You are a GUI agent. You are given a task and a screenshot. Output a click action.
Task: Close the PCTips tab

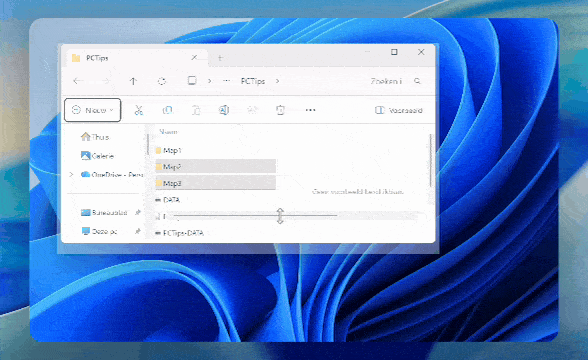tap(194, 58)
